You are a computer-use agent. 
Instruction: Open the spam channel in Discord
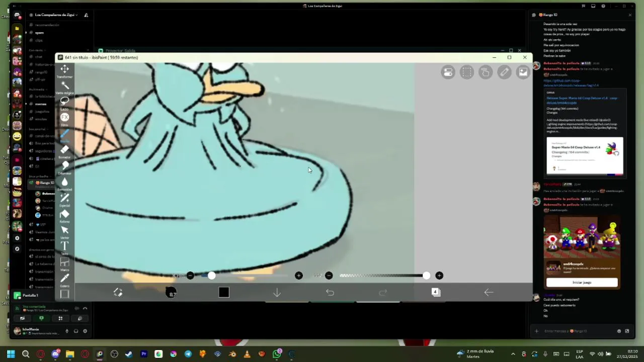[x=39, y=33]
